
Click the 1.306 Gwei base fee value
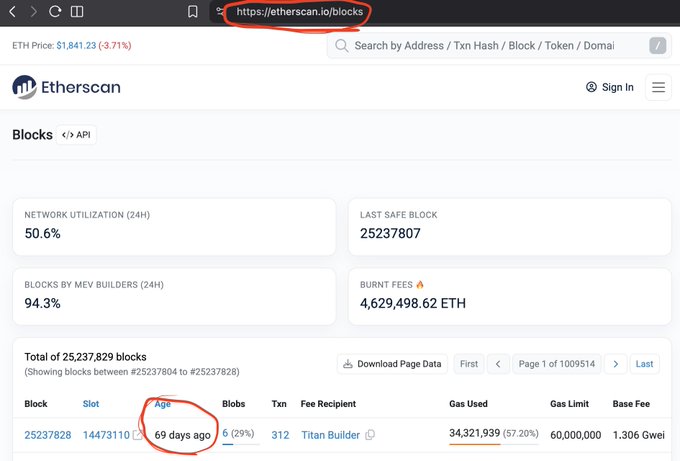coord(638,435)
